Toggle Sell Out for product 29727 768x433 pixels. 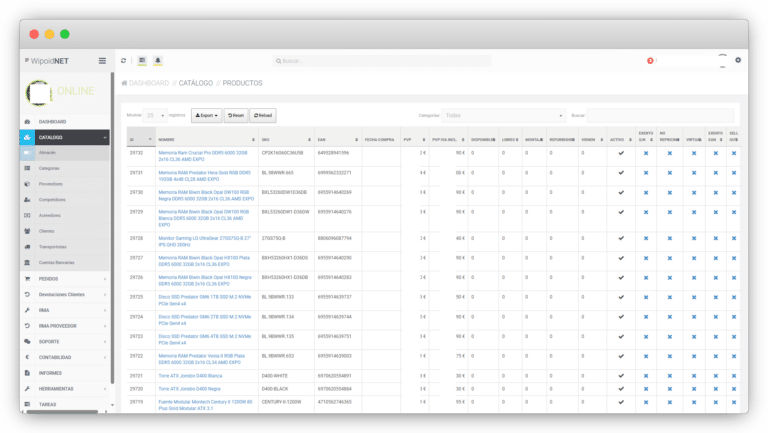(734, 258)
